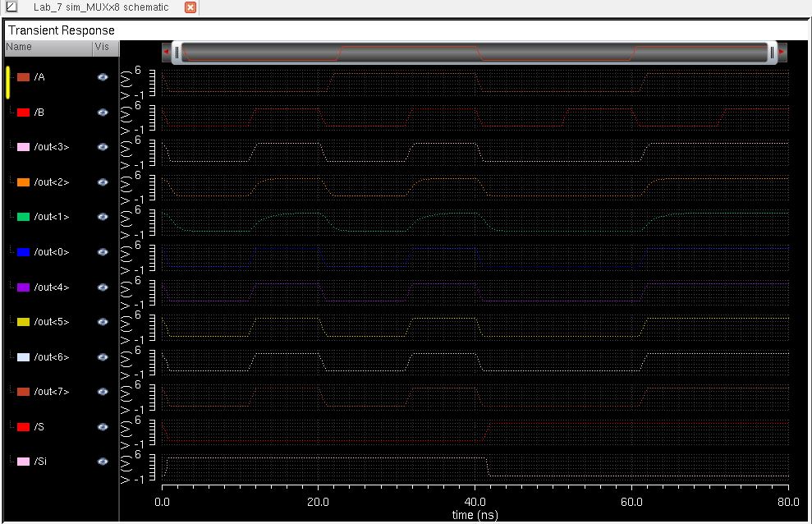Toggle the /out<0> eye icon
Image resolution: width=812 pixels, height=524 pixels.
tap(103, 252)
